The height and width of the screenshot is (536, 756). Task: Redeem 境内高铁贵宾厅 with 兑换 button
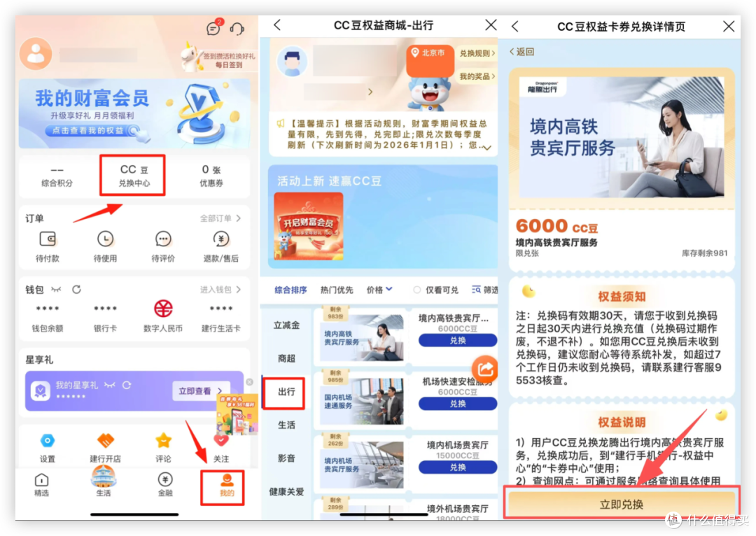point(458,340)
